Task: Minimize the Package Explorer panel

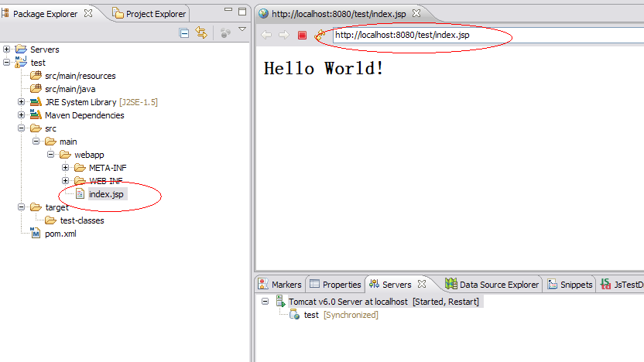Action: tap(228, 9)
